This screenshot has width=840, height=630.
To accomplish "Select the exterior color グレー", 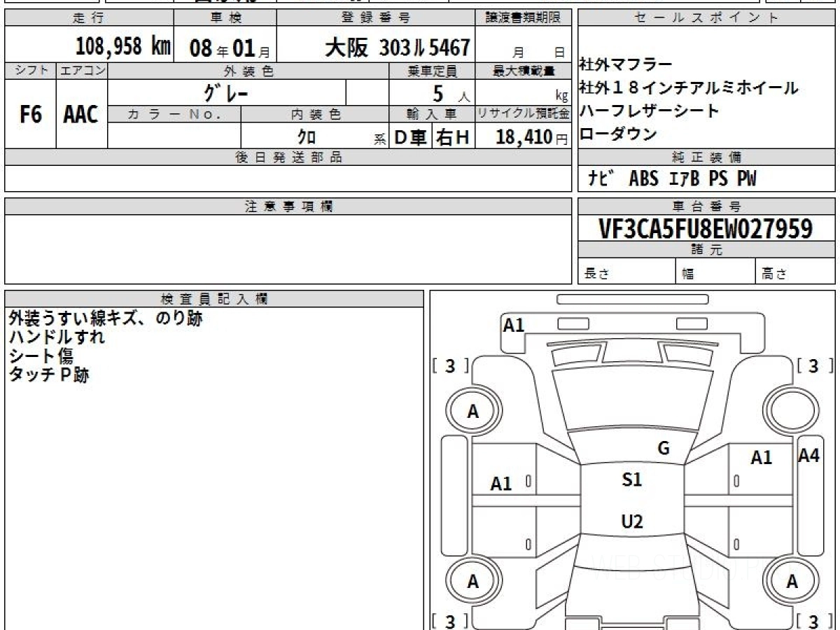I will coord(226,92).
